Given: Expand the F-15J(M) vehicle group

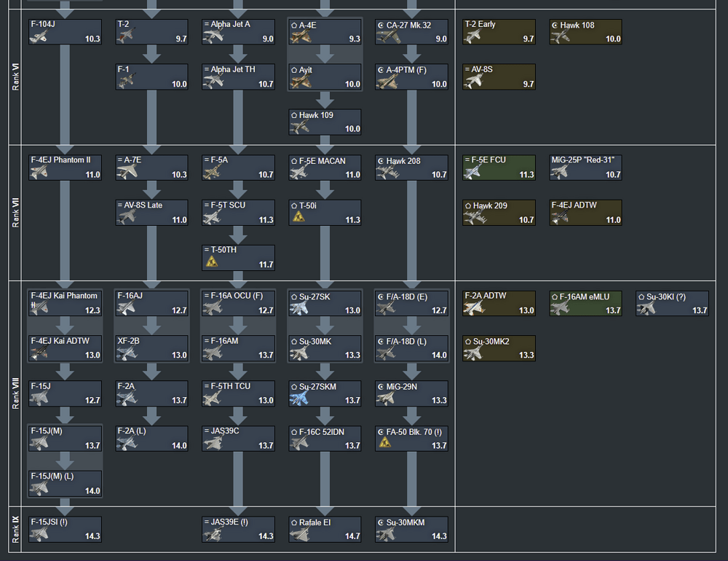Looking at the screenshot, I should (65, 439).
